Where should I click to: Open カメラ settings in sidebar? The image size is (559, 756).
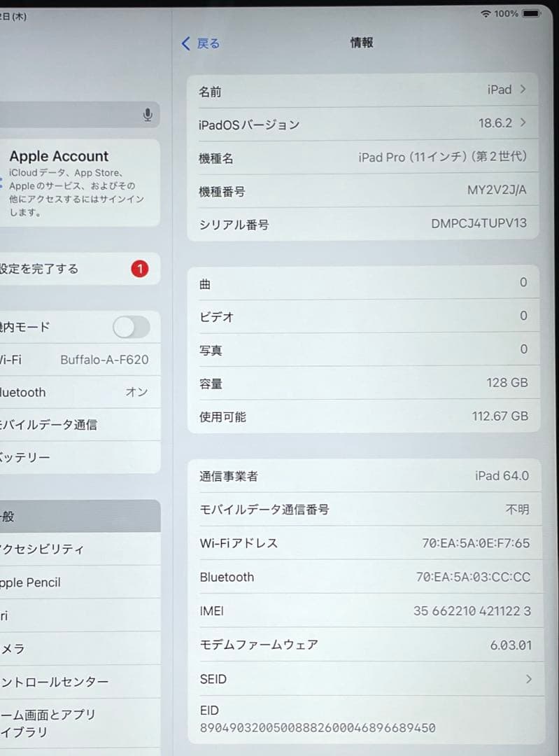pos(80,648)
